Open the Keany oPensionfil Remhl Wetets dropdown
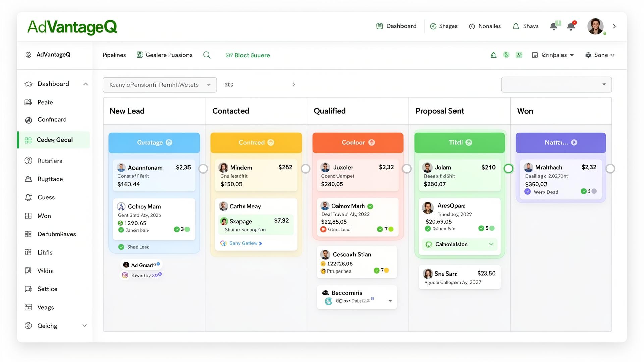The width and height of the screenshot is (644, 362). [x=160, y=85]
